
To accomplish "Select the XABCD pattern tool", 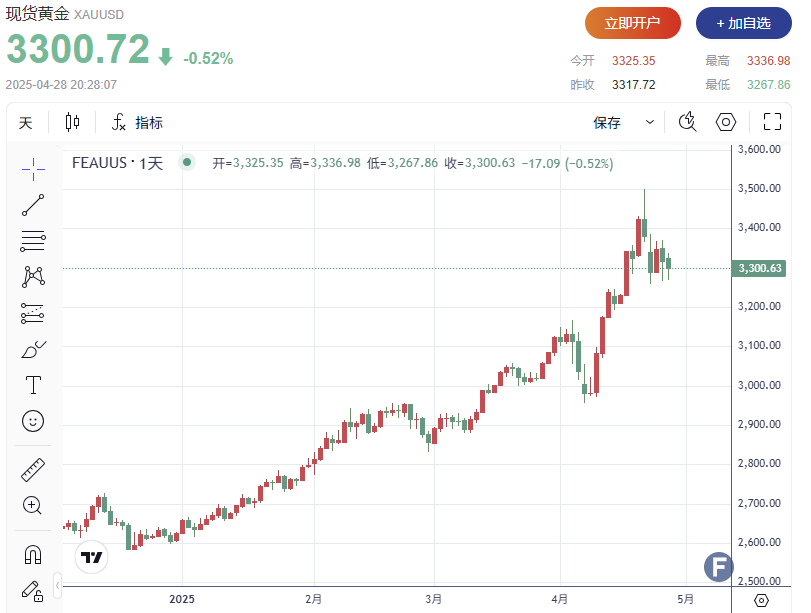I will pyautogui.click(x=33, y=277).
